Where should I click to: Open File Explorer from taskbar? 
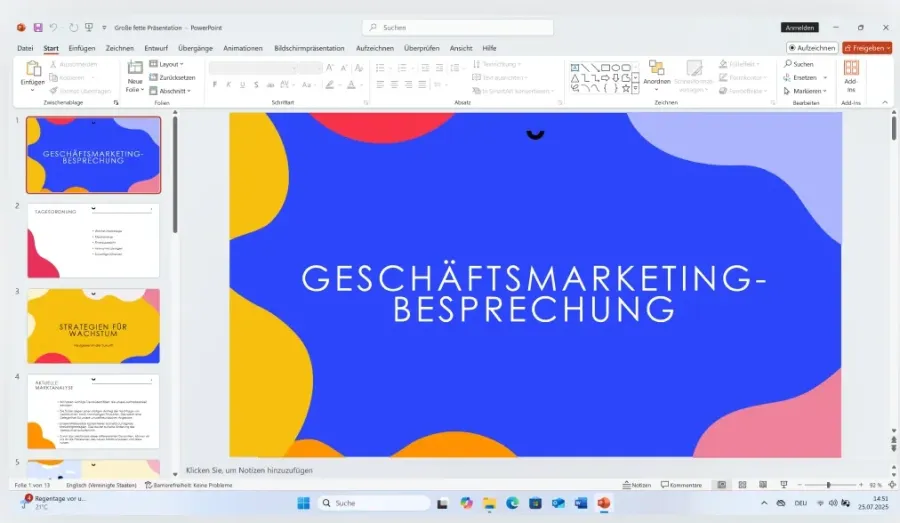(489, 503)
